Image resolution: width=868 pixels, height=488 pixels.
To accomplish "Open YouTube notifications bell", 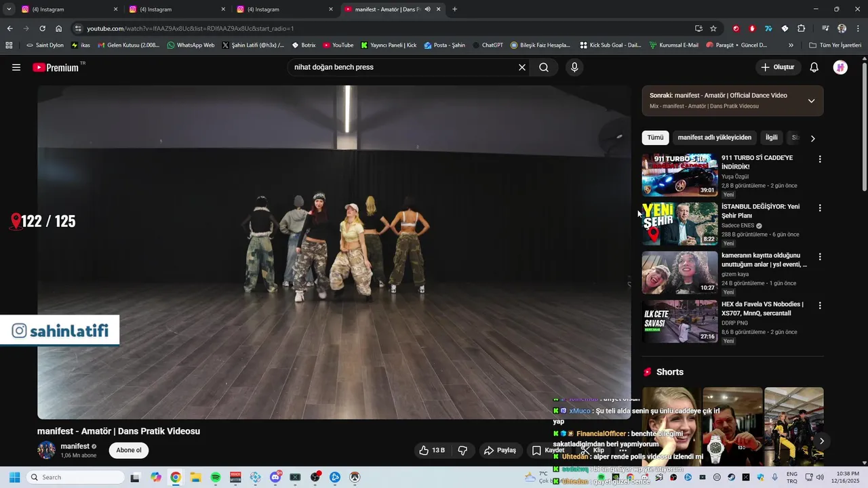I will pyautogui.click(x=814, y=67).
